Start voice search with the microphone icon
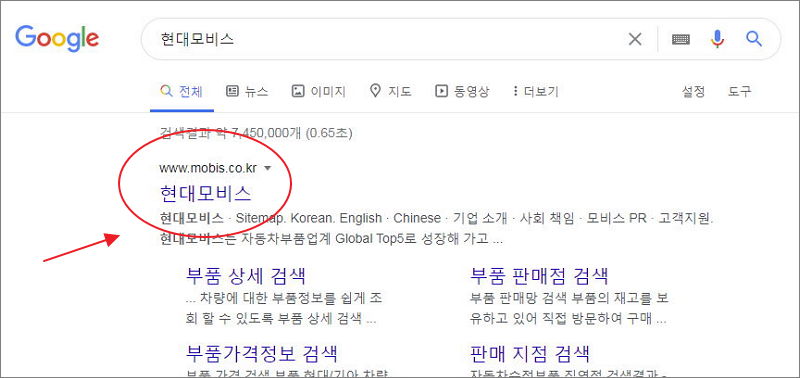 pyautogui.click(x=717, y=39)
